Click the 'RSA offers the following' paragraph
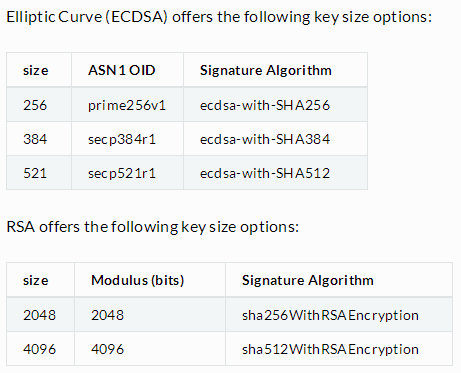The image size is (461, 373). [x=153, y=227]
